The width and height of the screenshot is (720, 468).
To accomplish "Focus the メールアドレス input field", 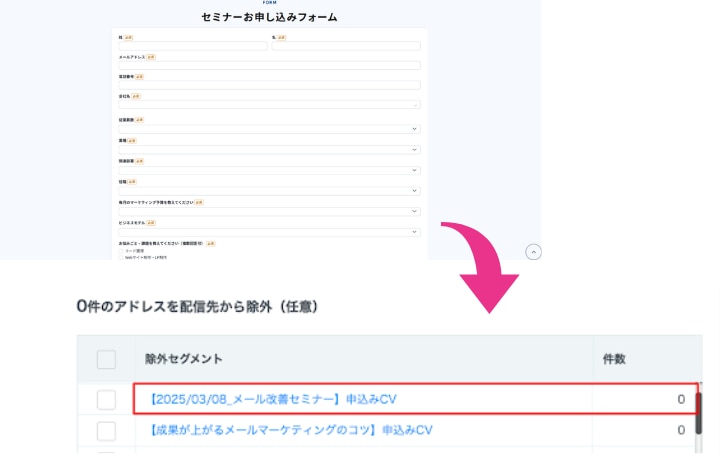I will click(x=269, y=66).
